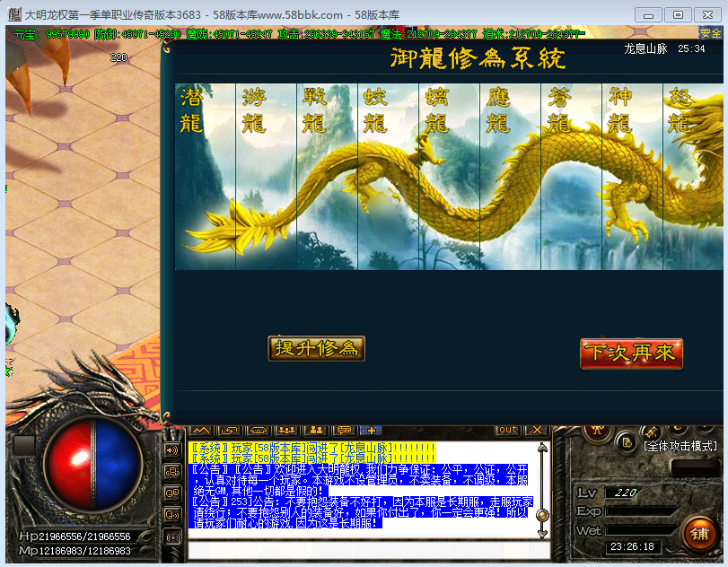Screen dimensions: 728x567
Task: Toggle the cloud-knot chat channel icon
Action: [x=172, y=472]
